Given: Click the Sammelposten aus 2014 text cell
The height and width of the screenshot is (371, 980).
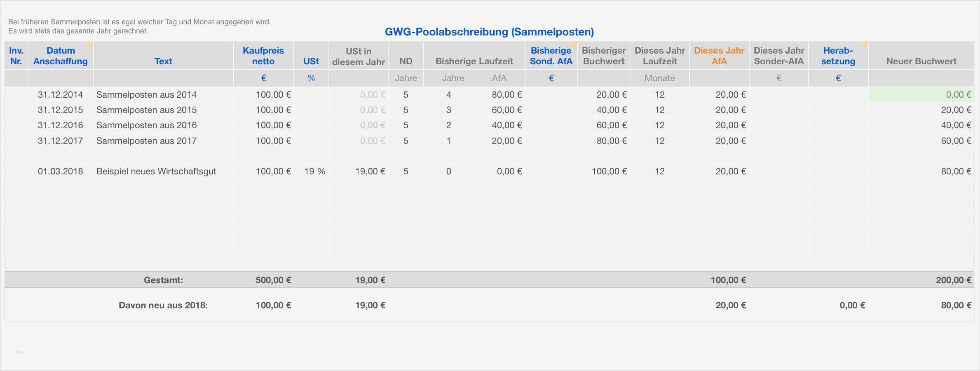Looking at the screenshot, I should point(147,94).
